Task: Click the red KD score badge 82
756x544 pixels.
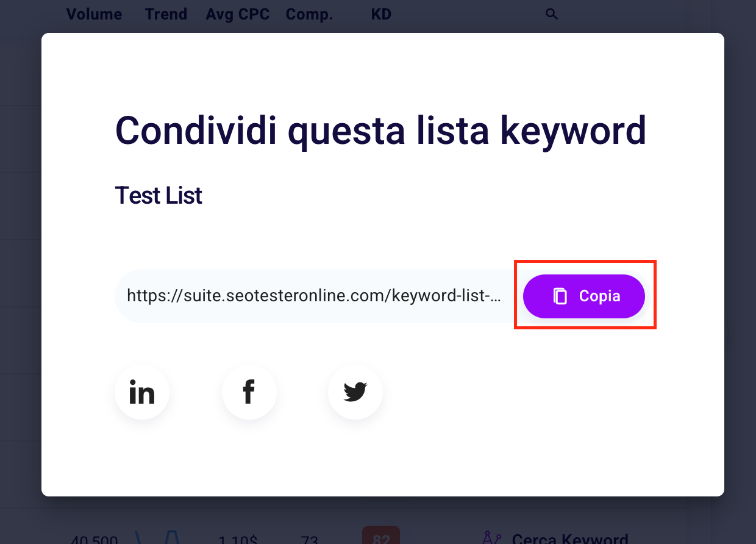Action: coord(381,537)
